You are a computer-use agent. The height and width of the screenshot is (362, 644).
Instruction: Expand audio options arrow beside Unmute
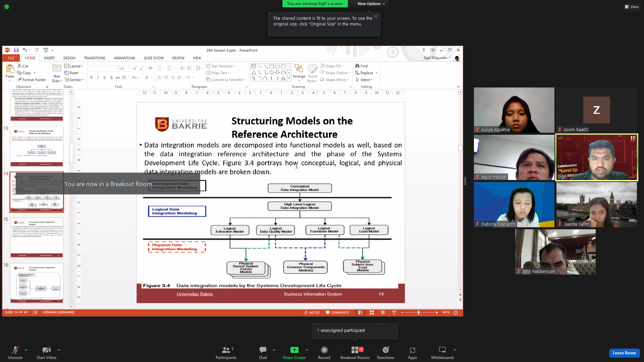point(26,350)
